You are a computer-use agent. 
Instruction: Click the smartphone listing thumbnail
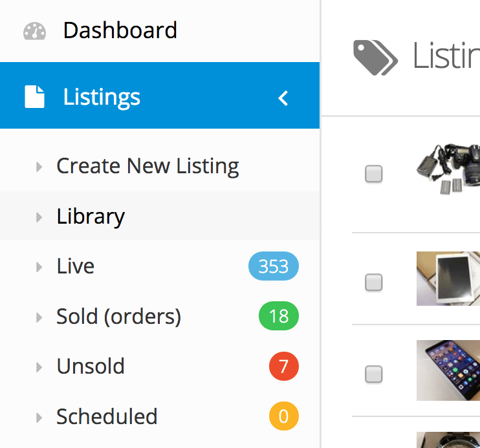(x=448, y=370)
